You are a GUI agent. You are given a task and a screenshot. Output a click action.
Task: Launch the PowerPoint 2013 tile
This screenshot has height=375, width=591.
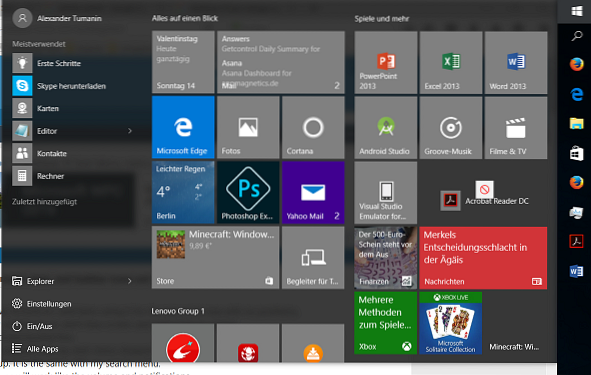point(386,63)
